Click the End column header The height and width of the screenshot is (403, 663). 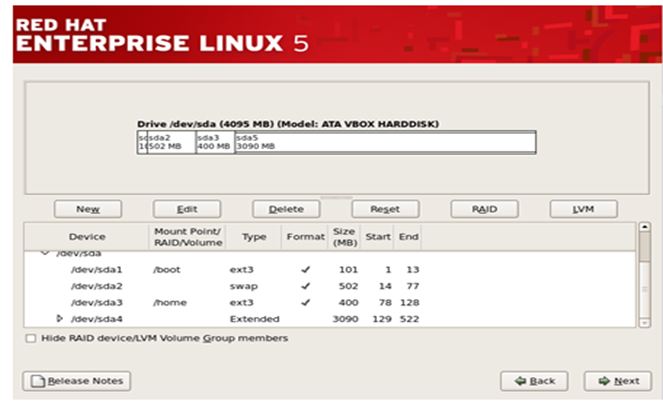(x=408, y=237)
